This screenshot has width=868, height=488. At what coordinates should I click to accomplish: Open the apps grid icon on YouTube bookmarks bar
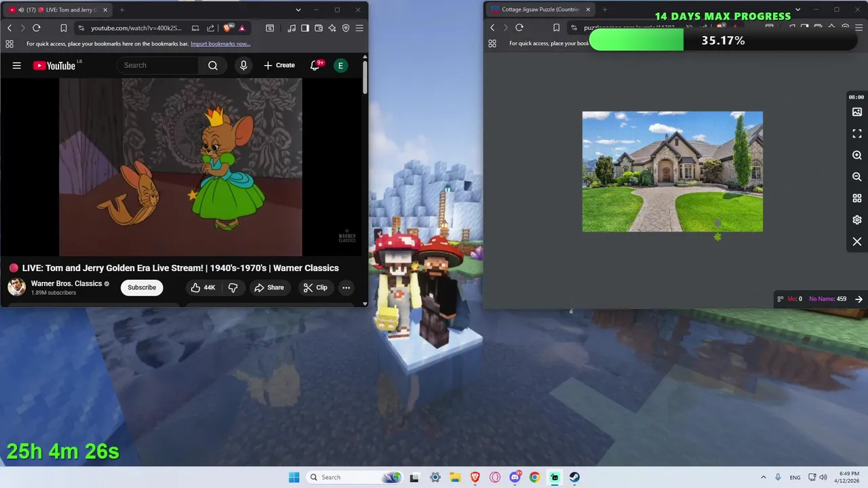point(9,43)
